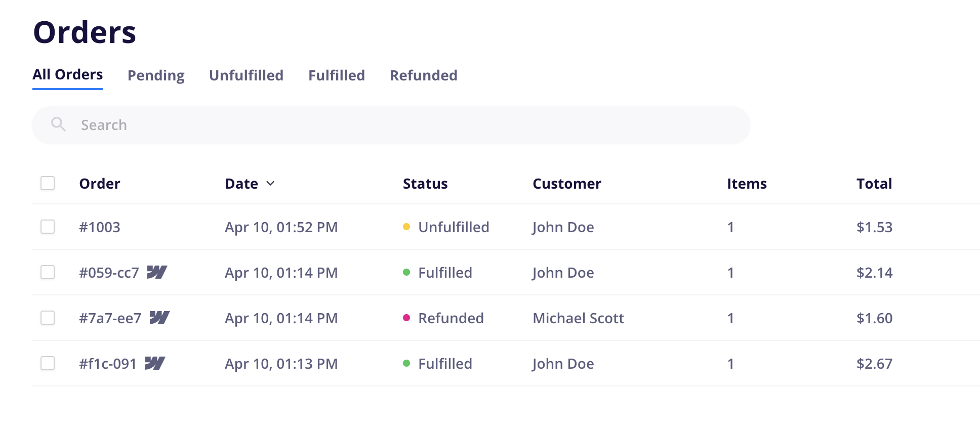The height and width of the screenshot is (436, 980).
Task: Show the Unfulfilled orders tab
Action: [246, 75]
